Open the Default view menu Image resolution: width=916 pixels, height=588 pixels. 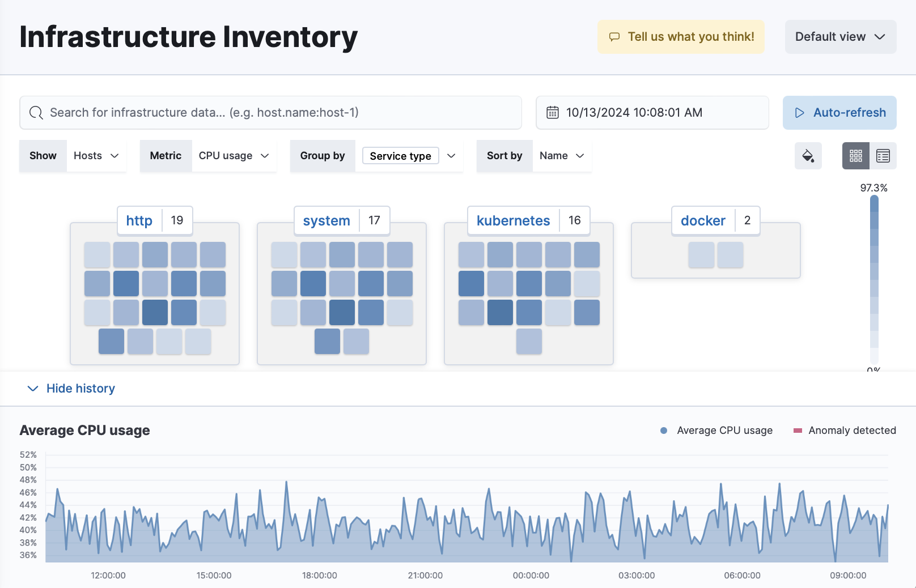click(x=840, y=36)
